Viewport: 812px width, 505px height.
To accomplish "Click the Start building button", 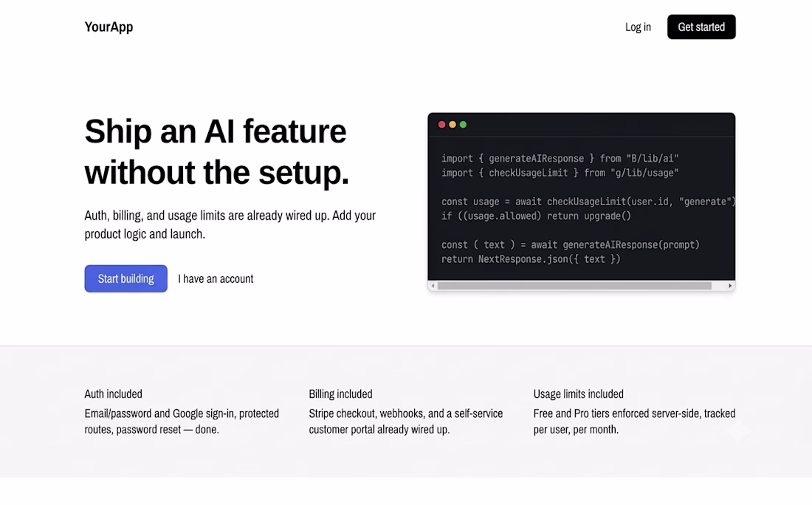I will (x=125, y=278).
